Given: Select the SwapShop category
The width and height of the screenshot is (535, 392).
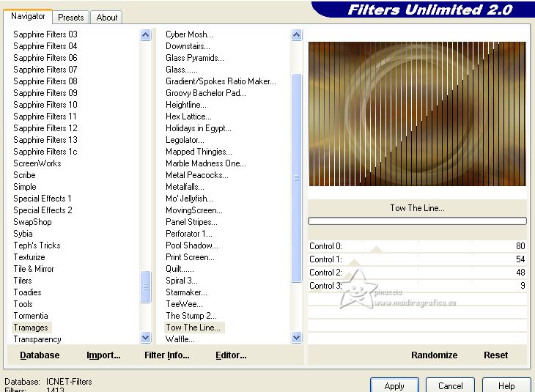Looking at the screenshot, I should [x=32, y=222].
